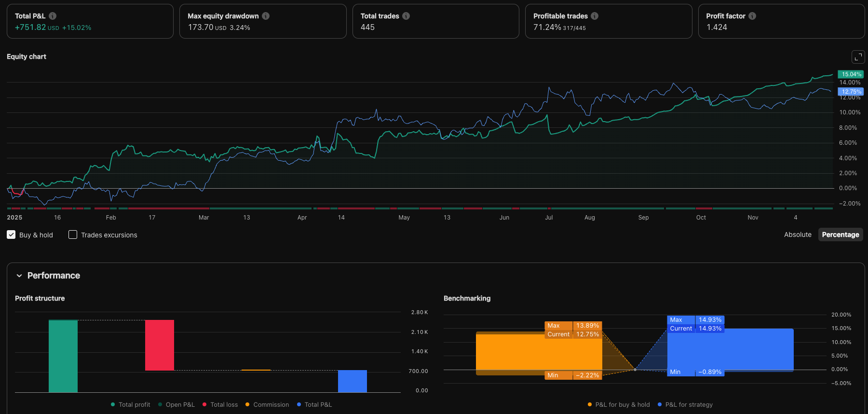Click the Profitable trades info icon

click(595, 16)
